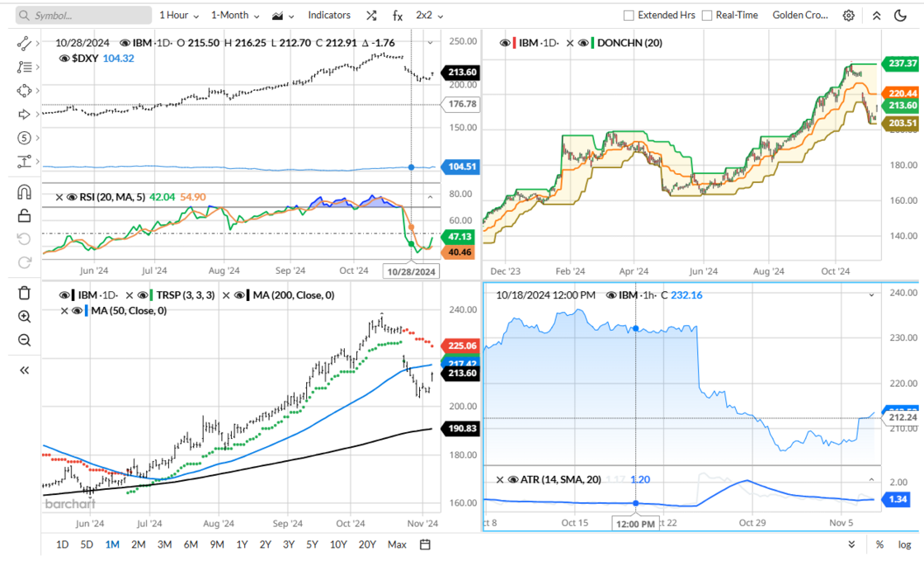924x565 pixels.
Task: Toggle dark mode with the moon icon
Action: coord(899,14)
